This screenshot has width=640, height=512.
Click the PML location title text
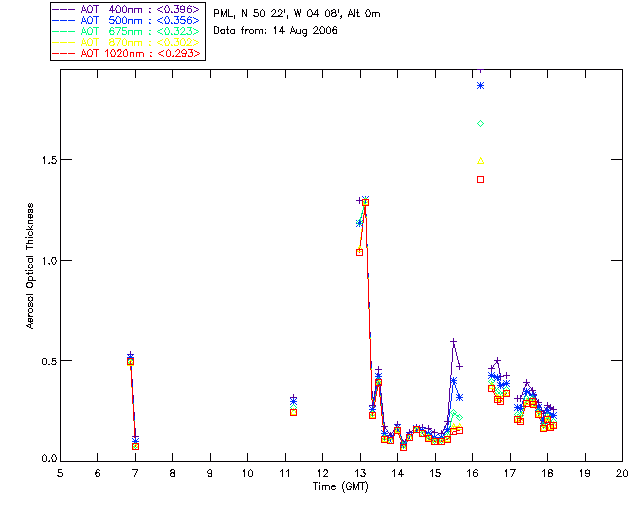[296, 13]
